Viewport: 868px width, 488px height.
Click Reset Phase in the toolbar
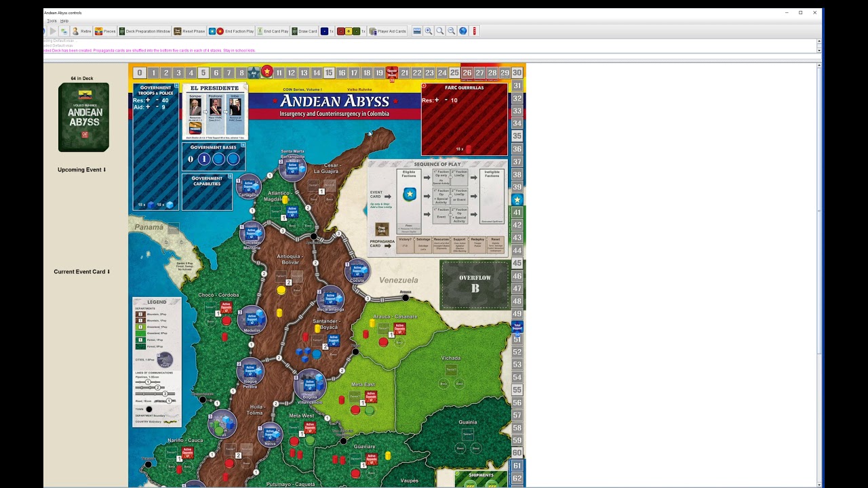(189, 31)
